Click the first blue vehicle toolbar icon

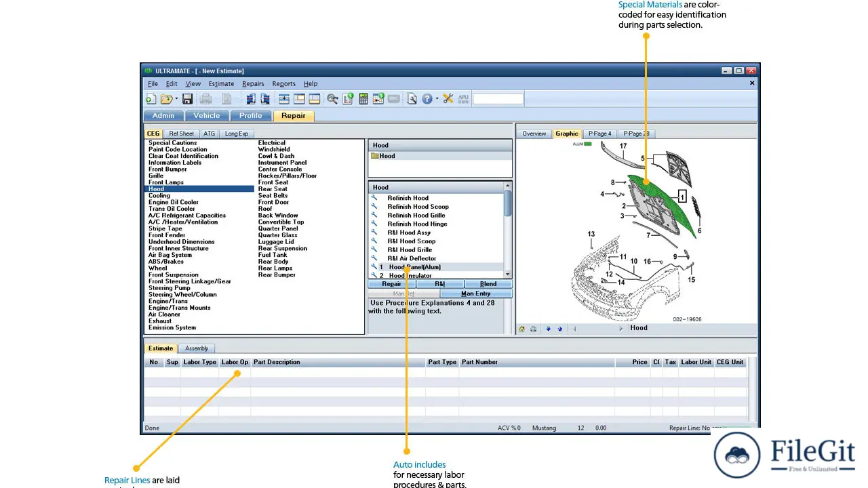(250, 99)
